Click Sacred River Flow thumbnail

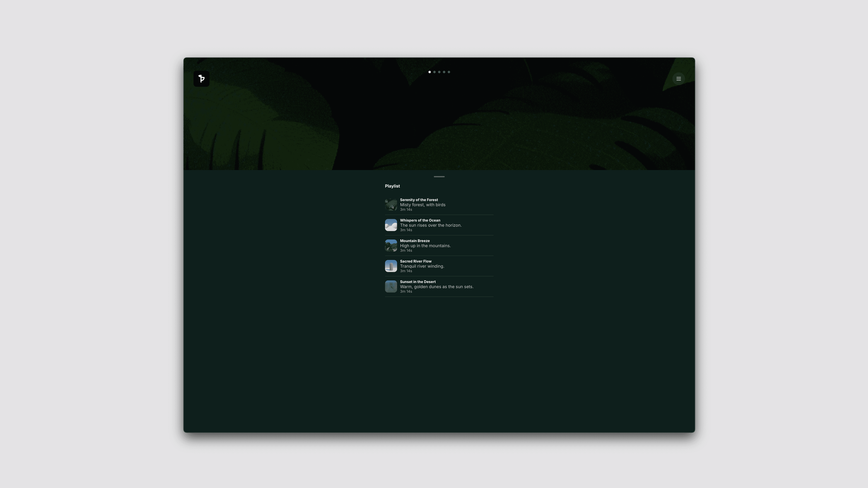(x=391, y=266)
